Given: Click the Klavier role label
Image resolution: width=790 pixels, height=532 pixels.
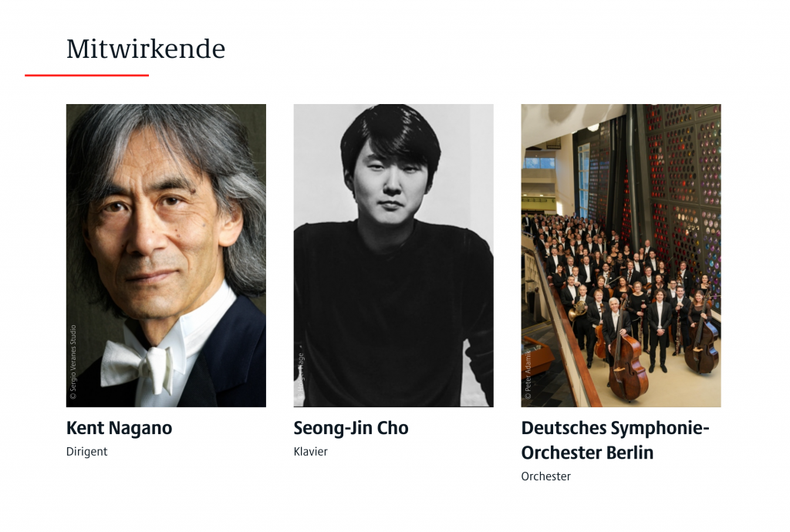Looking at the screenshot, I should (310, 452).
